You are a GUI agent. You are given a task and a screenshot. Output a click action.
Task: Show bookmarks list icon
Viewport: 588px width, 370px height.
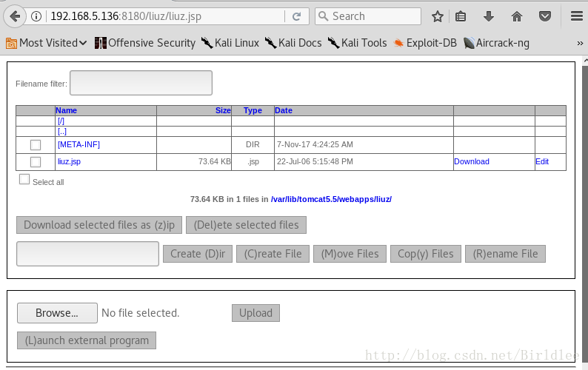point(461,16)
